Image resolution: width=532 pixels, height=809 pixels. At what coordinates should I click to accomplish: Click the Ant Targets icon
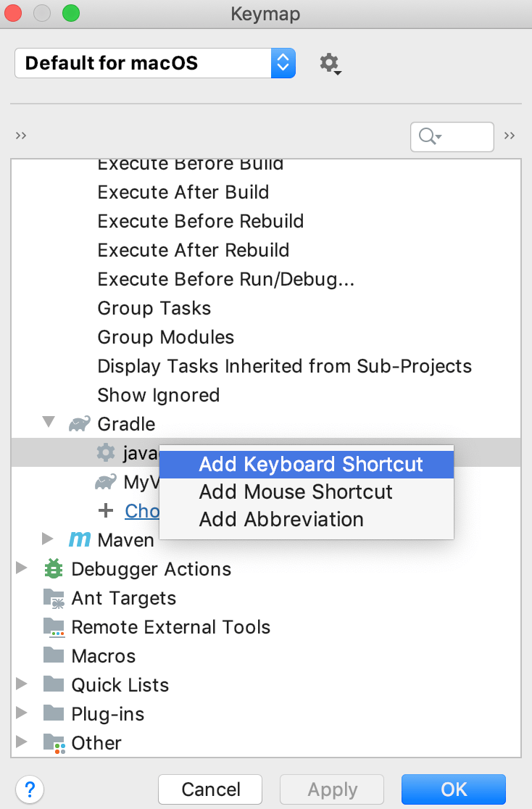(53, 597)
